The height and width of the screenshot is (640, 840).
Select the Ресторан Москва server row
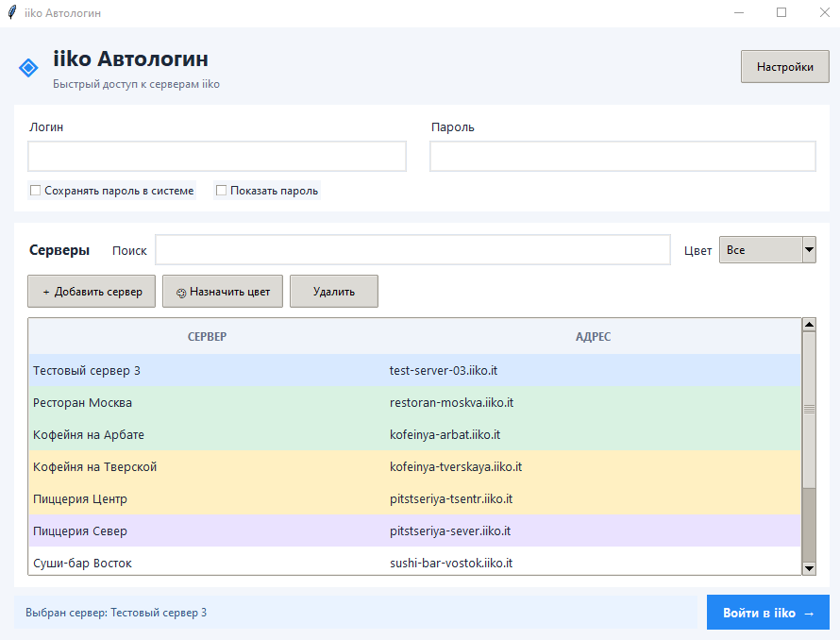[415, 402]
